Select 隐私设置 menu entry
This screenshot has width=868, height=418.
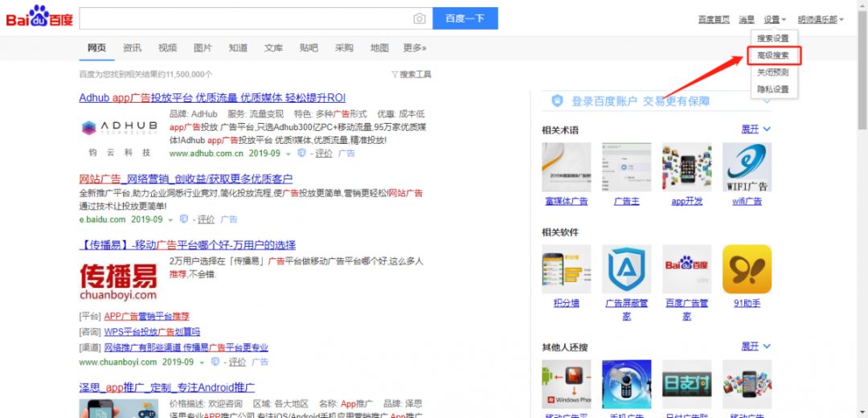point(773,89)
